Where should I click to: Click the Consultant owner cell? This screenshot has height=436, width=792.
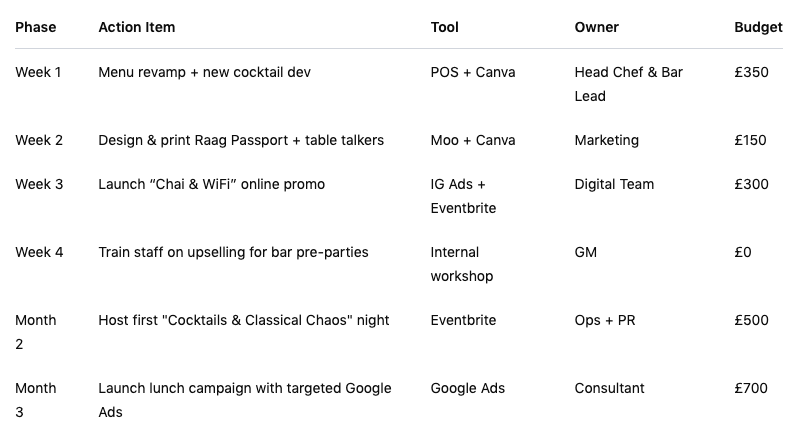pos(610,389)
